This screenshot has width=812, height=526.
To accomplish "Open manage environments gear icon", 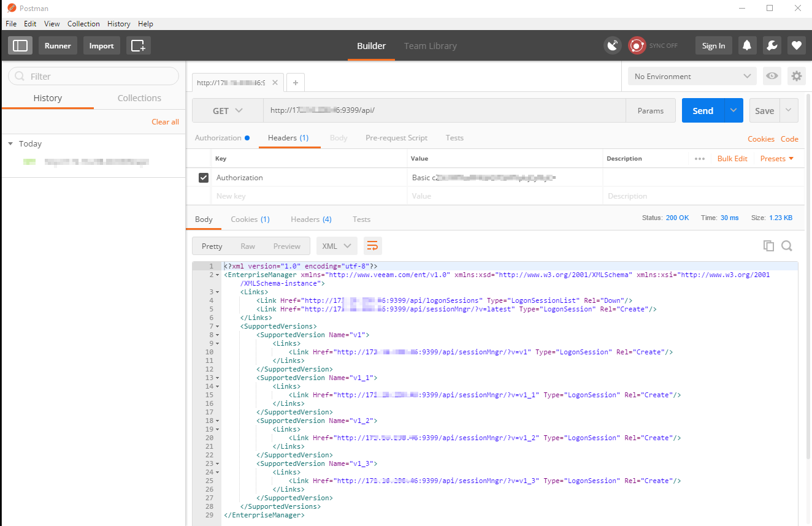I will point(797,76).
